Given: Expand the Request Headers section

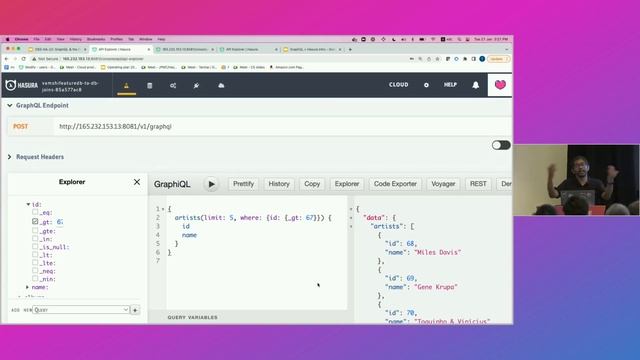Looking at the screenshot, I should tap(9, 157).
